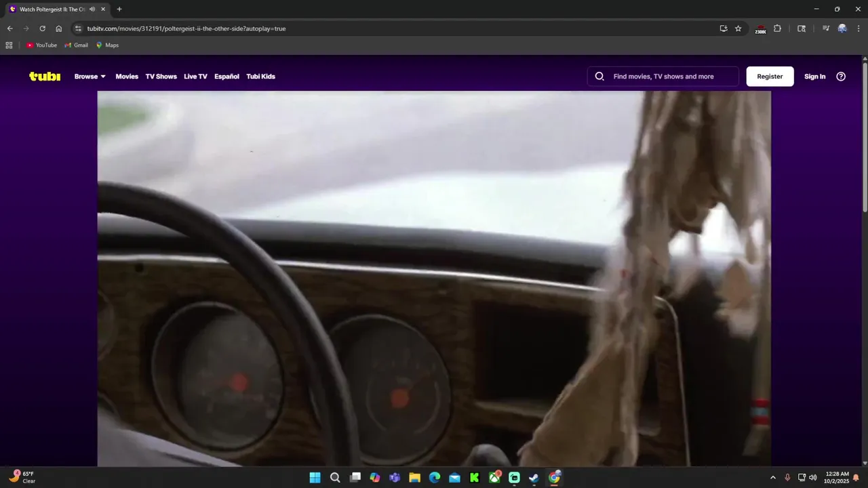Open Xbox app from taskbar

pyautogui.click(x=495, y=478)
